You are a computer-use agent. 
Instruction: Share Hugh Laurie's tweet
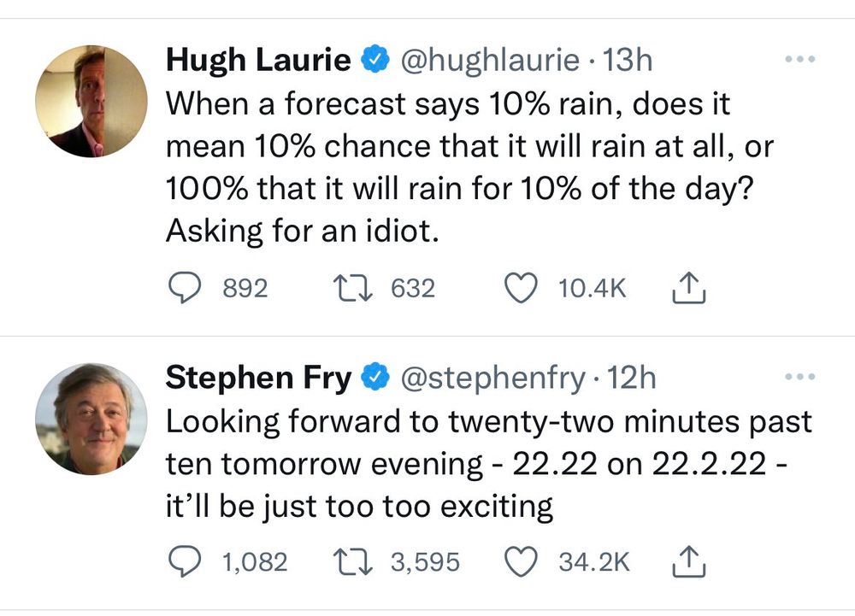pos(688,287)
